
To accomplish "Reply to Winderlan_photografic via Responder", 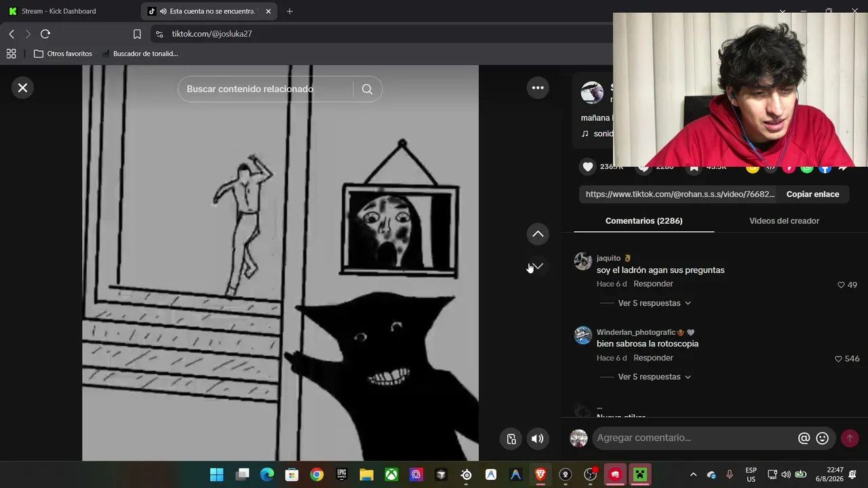I will click(x=653, y=358).
